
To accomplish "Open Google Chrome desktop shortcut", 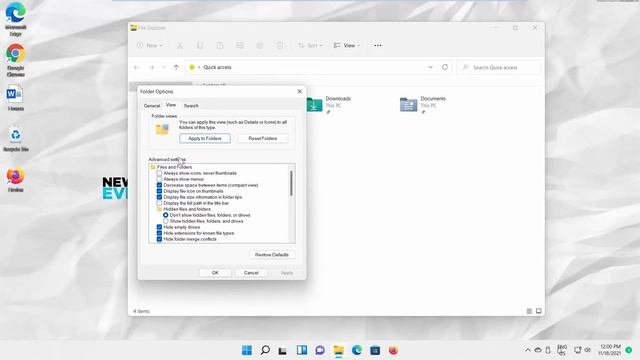I will pos(16,60).
